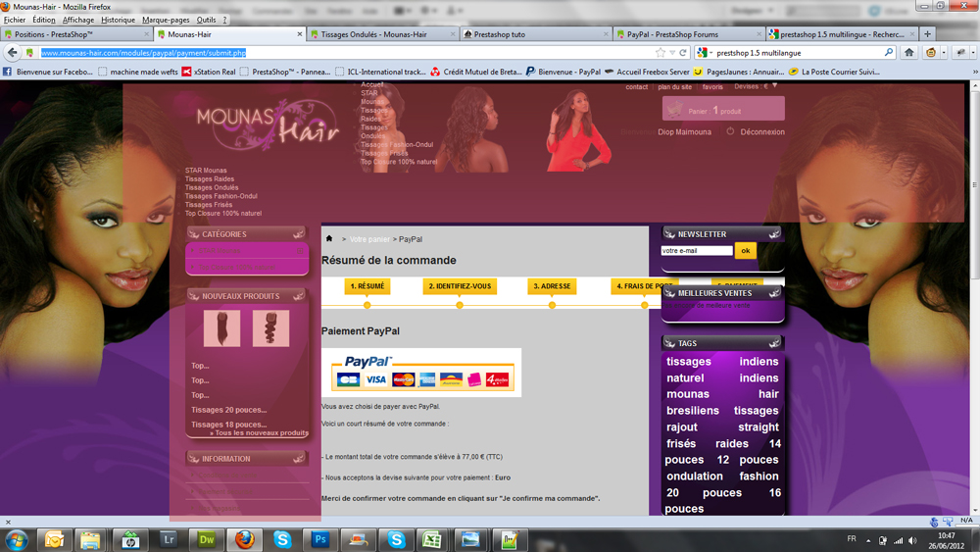The height and width of the screenshot is (552, 980).
Task: Click the ondulation tag
Action: (695, 477)
